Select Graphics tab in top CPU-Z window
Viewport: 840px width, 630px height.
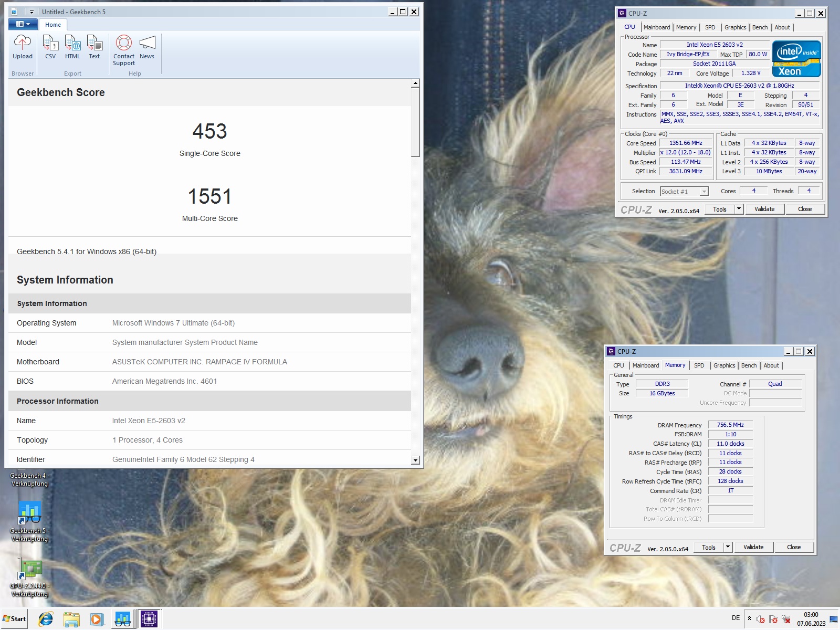click(735, 27)
